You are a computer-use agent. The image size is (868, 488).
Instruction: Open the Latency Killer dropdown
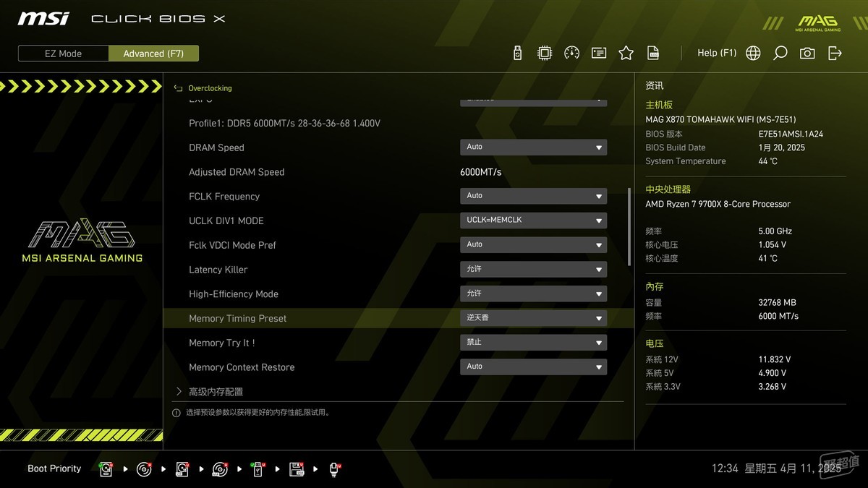pos(533,270)
